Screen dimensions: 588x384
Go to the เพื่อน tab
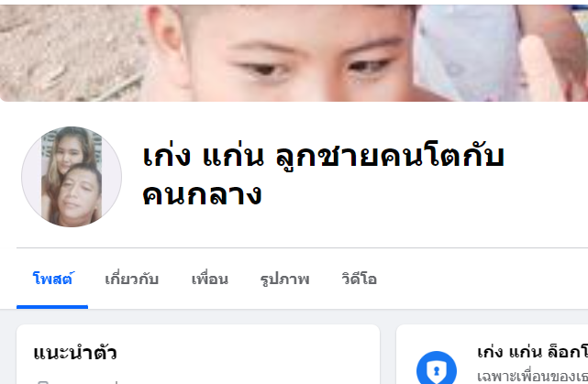click(210, 280)
